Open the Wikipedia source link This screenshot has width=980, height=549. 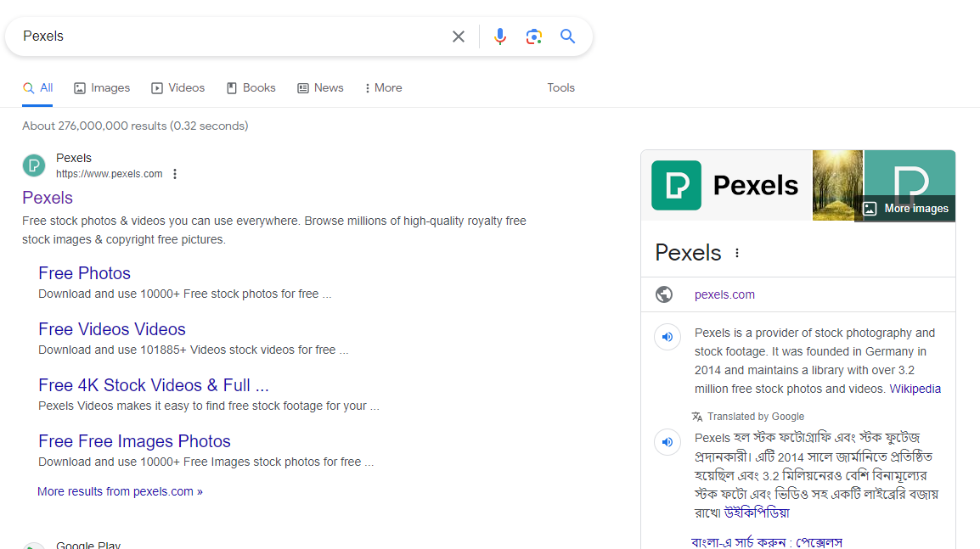click(x=915, y=389)
